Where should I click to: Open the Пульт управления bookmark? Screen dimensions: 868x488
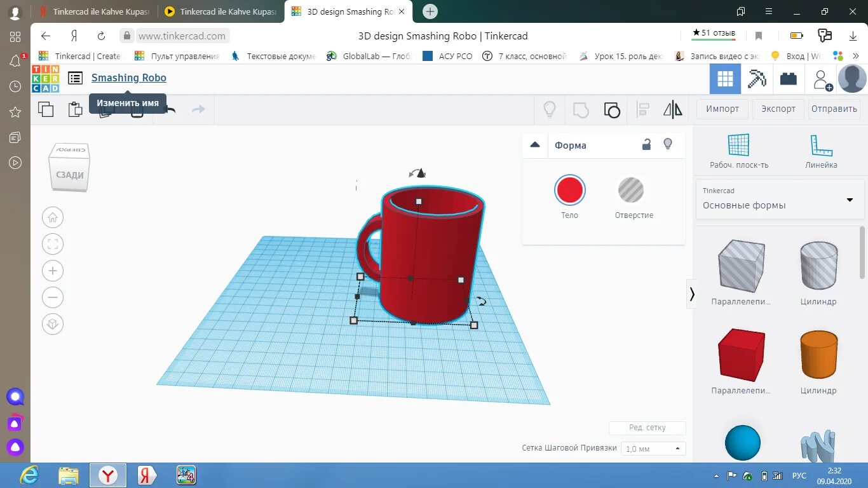pyautogui.click(x=177, y=56)
